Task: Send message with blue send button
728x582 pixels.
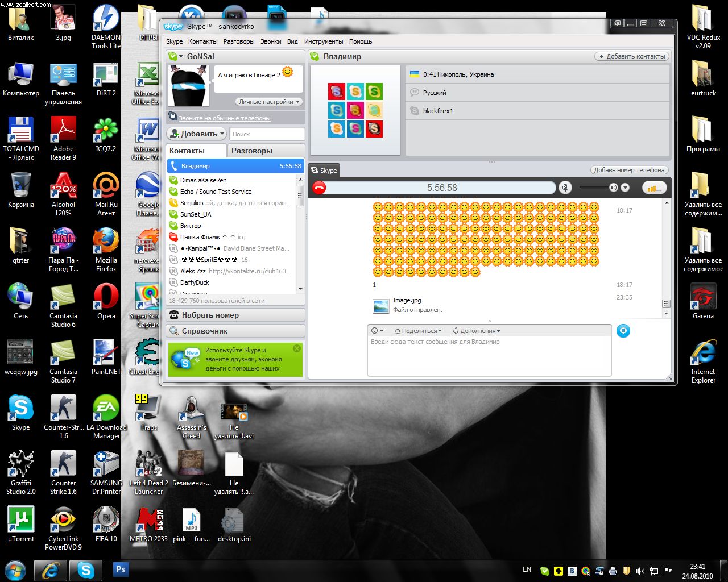Action: click(x=623, y=331)
